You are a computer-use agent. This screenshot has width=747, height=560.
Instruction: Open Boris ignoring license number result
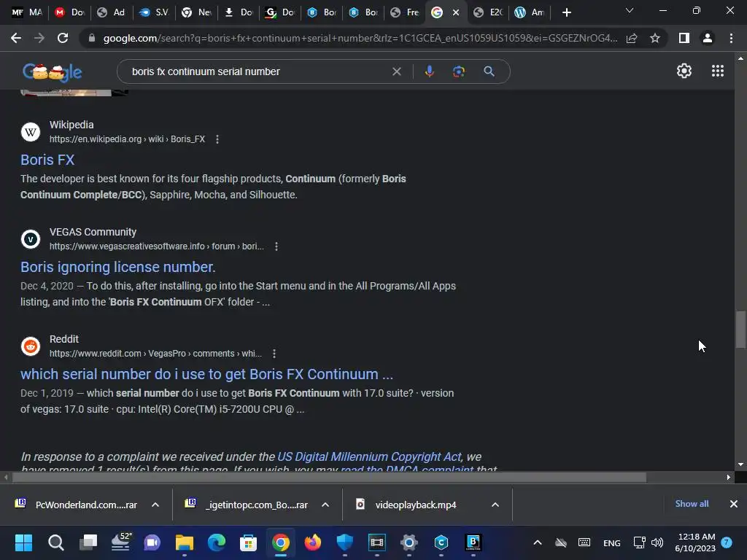tap(118, 267)
